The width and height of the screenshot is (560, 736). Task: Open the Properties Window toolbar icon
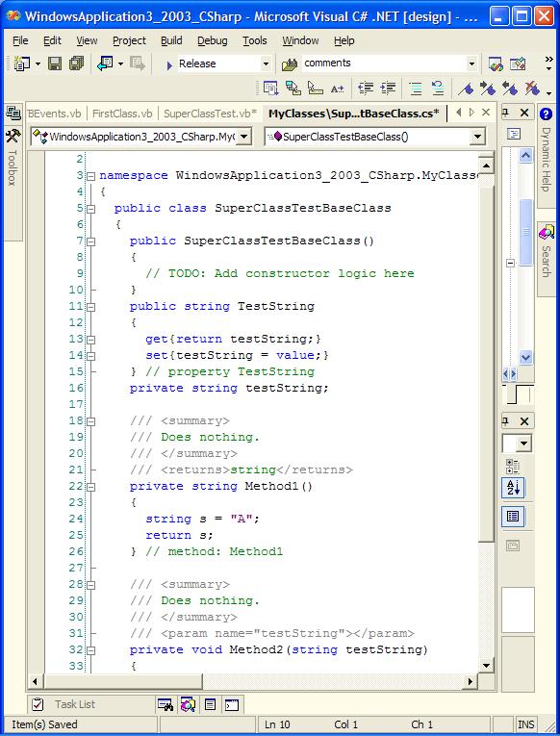[x=519, y=63]
